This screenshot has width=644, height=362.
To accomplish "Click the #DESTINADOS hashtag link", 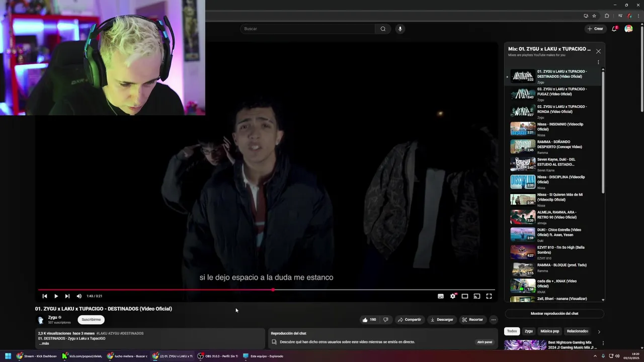I will pyautogui.click(x=132, y=333).
